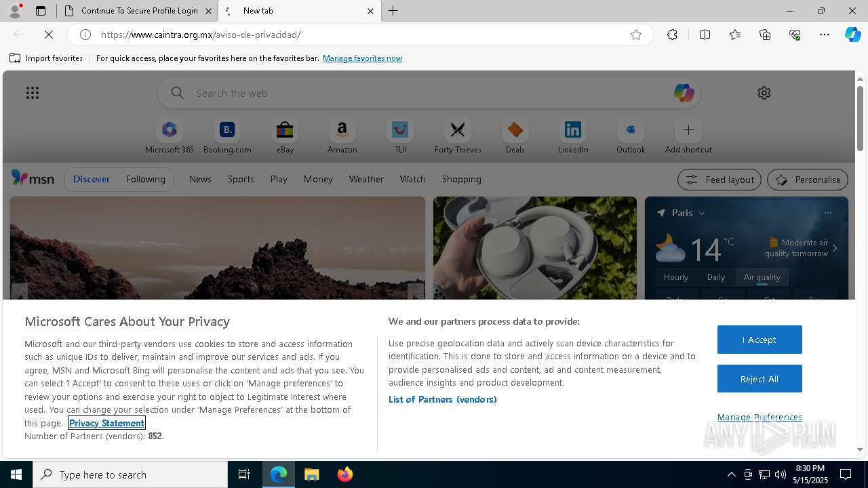Select the Air quality tab
The image size is (868, 488).
[x=762, y=277]
